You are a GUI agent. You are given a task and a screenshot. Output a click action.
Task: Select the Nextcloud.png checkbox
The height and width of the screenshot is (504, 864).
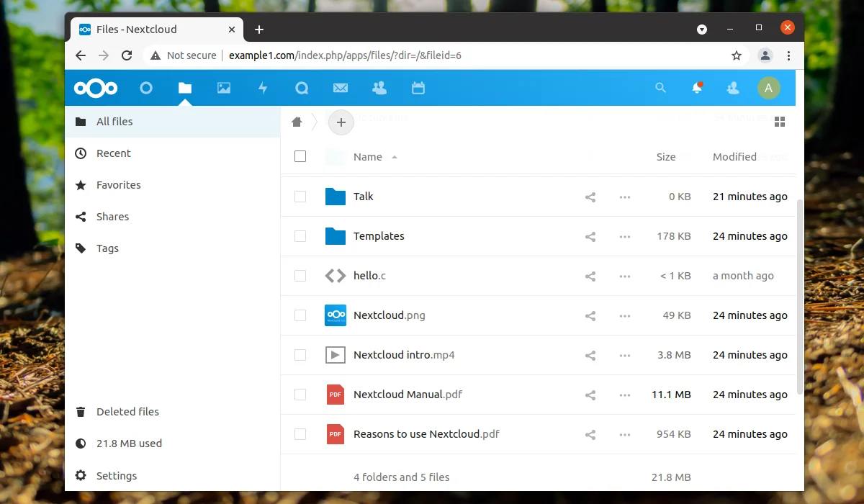point(300,315)
